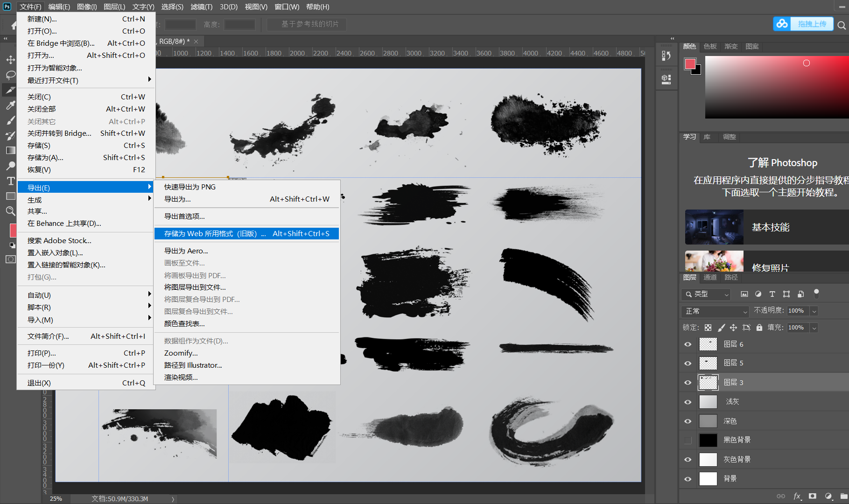Pick a color in the red color field

tap(777, 87)
